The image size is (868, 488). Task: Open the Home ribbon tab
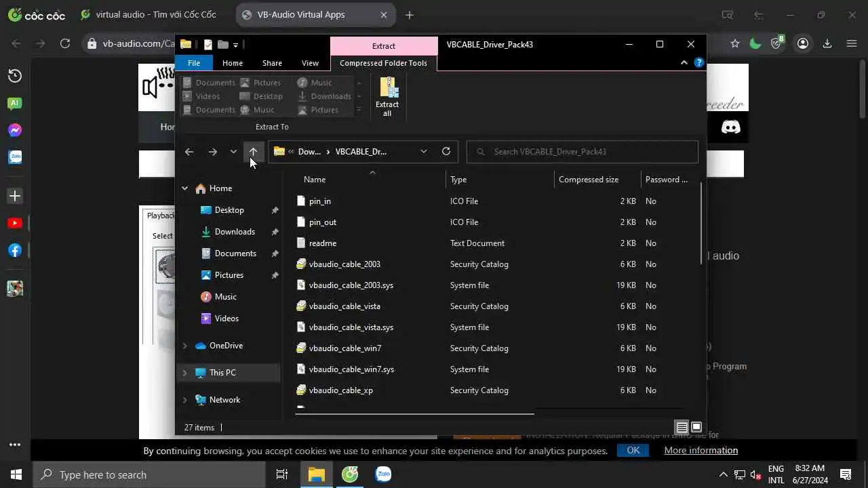233,63
